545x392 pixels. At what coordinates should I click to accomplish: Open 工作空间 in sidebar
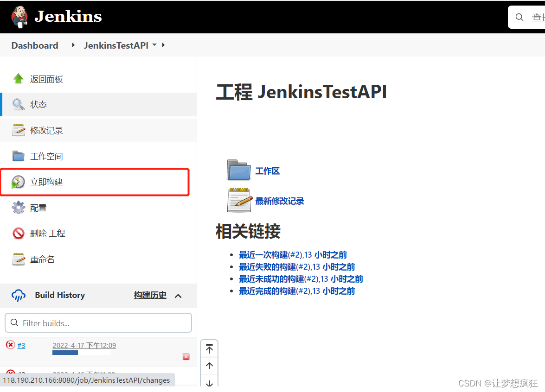pos(46,156)
